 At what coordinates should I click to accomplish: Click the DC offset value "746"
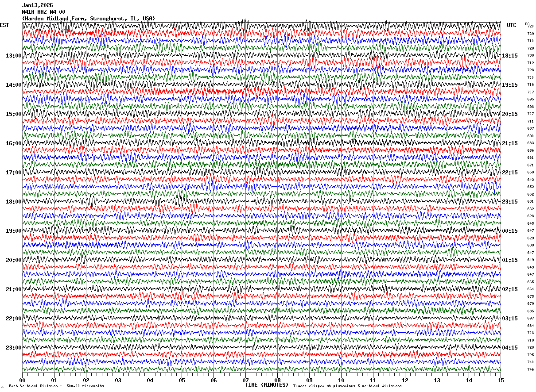point(530,369)
